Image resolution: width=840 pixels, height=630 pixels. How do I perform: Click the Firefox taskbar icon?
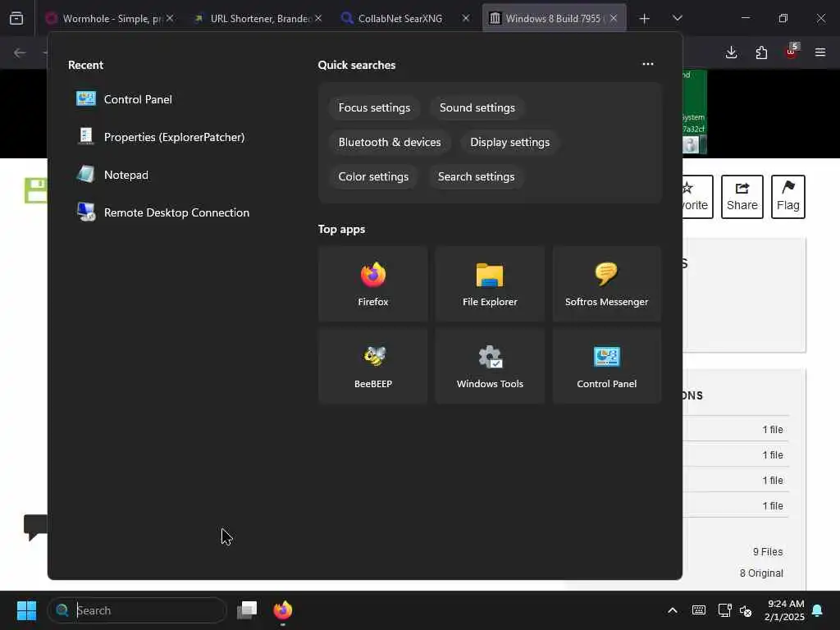pyautogui.click(x=282, y=610)
